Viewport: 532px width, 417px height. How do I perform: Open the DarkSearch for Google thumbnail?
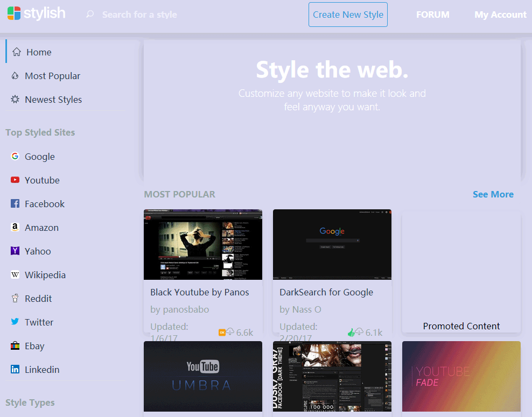coord(332,244)
